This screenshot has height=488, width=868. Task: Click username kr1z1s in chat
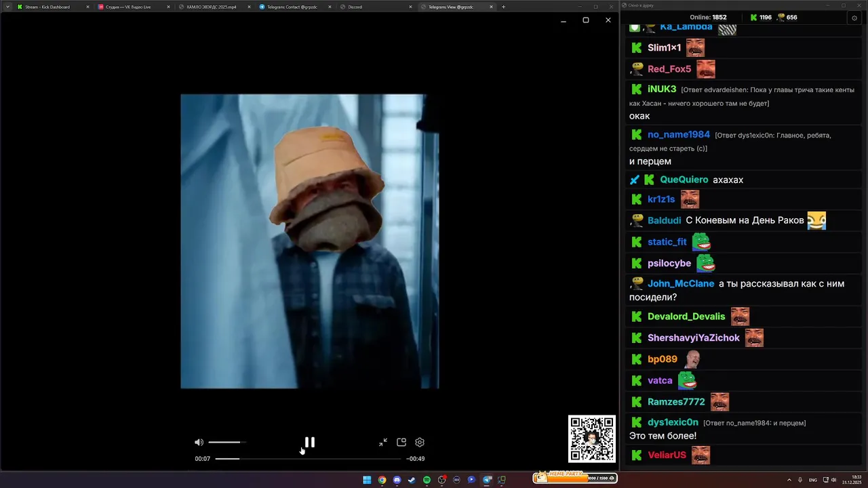pos(661,199)
